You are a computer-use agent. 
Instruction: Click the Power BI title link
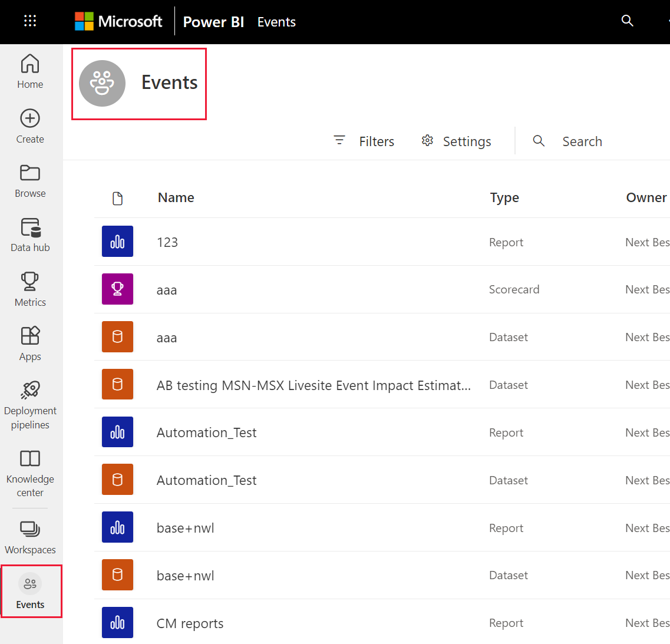[x=213, y=22]
